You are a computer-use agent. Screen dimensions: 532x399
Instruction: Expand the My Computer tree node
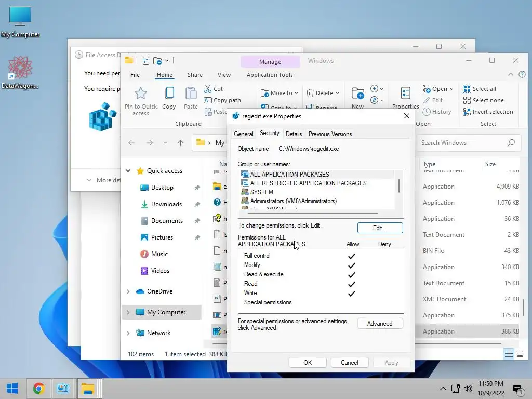tap(128, 312)
